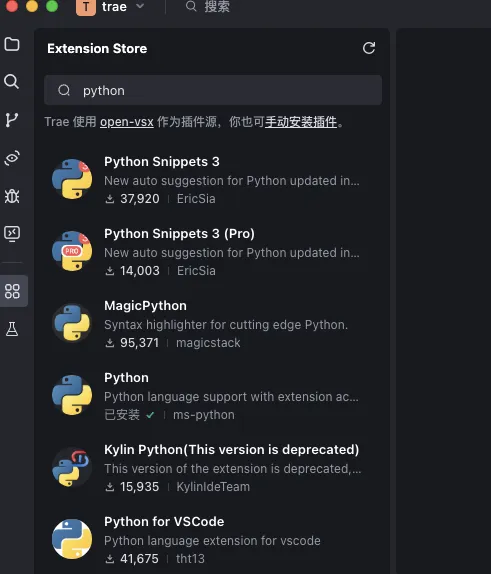
Task: Click publisher magicstack
Action: pyautogui.click(x=208, y=343)
